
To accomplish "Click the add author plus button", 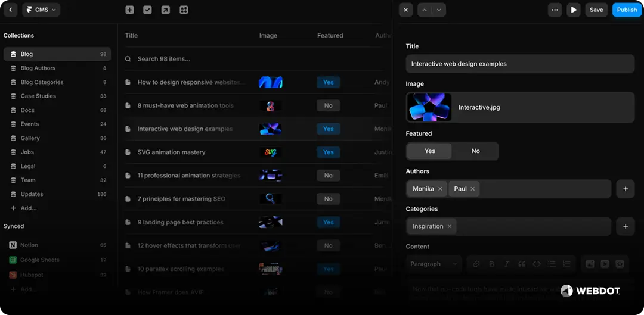I will point(625,189).
